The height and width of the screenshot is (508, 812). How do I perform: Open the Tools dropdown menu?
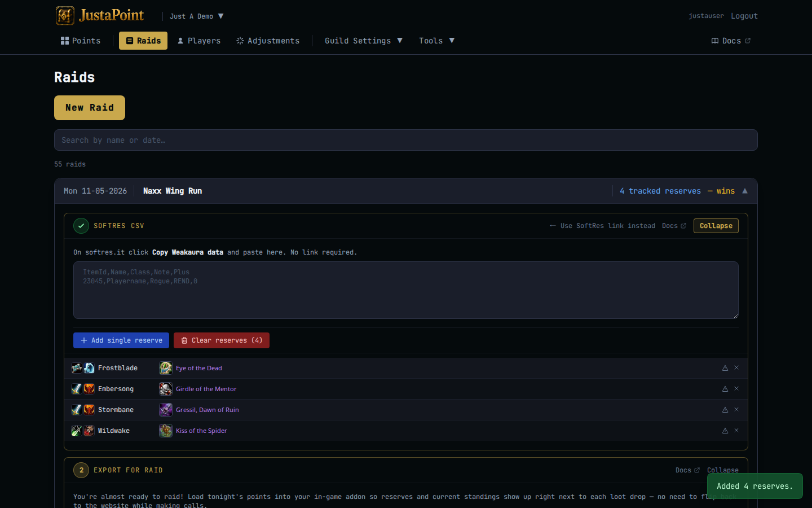436,41
